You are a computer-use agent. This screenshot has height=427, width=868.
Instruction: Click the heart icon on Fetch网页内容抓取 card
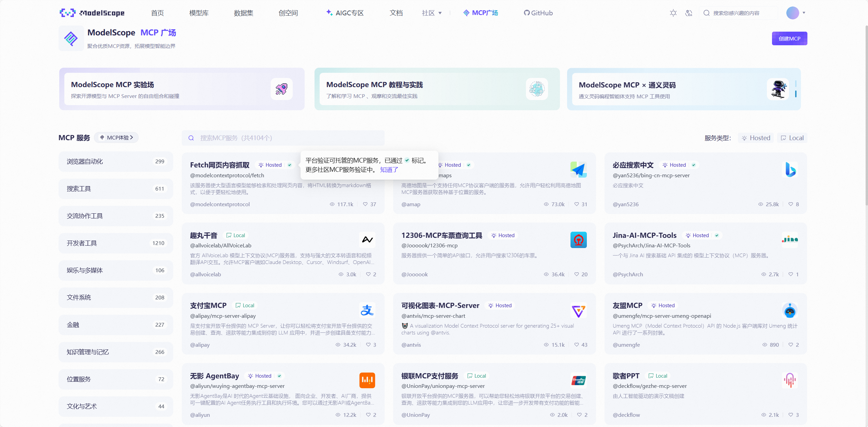click(365, 204)
